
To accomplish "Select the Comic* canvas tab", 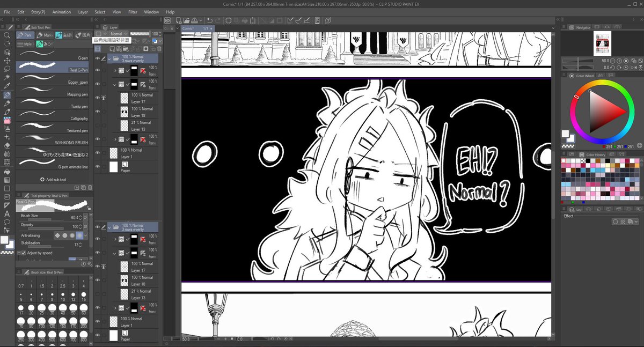I will pyautogui.click(x=197, y=27).
